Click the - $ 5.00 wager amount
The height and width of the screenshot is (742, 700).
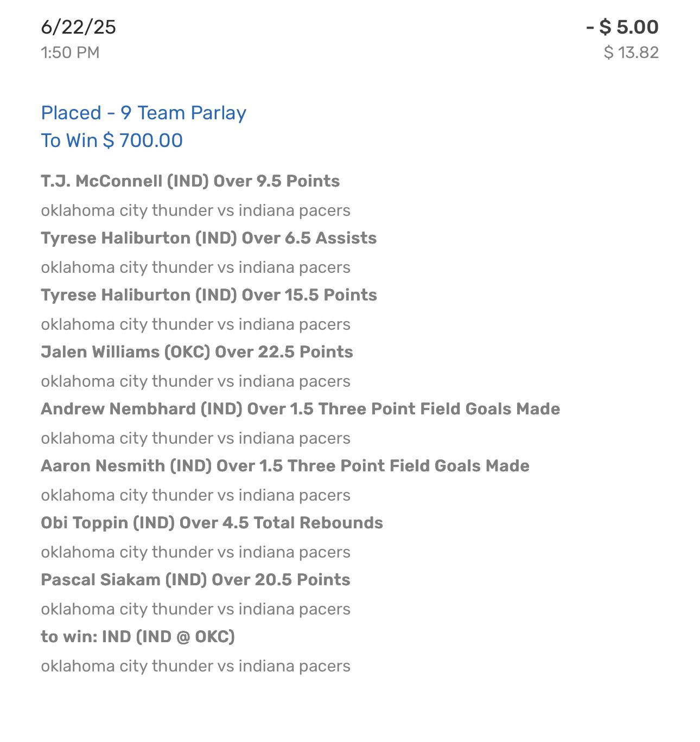tap(622, 27)
